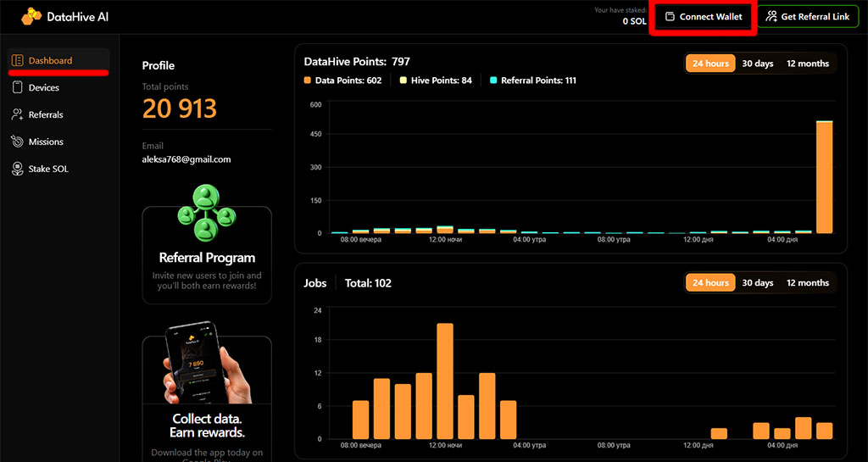This screenshot has height=462, width=868.
Task: Open Devices via its phone icon
Action: pos(18,87)
